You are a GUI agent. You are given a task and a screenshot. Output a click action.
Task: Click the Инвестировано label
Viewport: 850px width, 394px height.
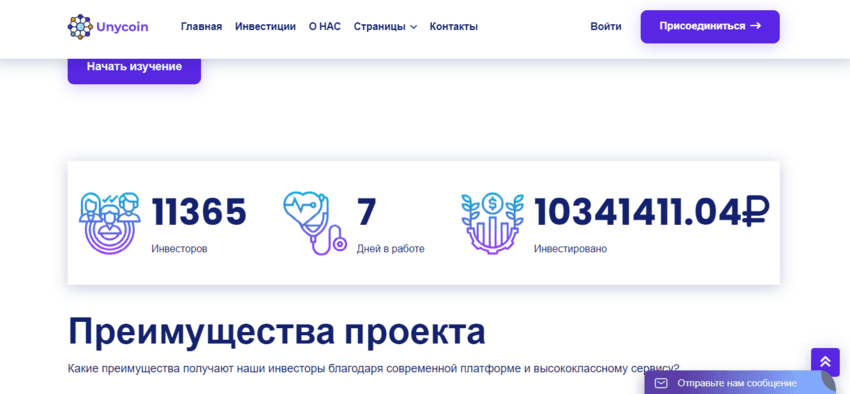coord(570,249)
